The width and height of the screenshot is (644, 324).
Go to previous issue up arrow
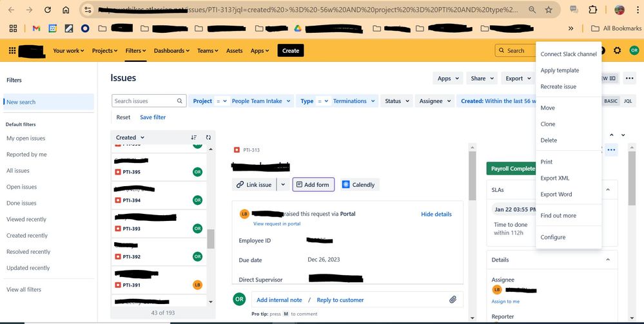(612, 135)
